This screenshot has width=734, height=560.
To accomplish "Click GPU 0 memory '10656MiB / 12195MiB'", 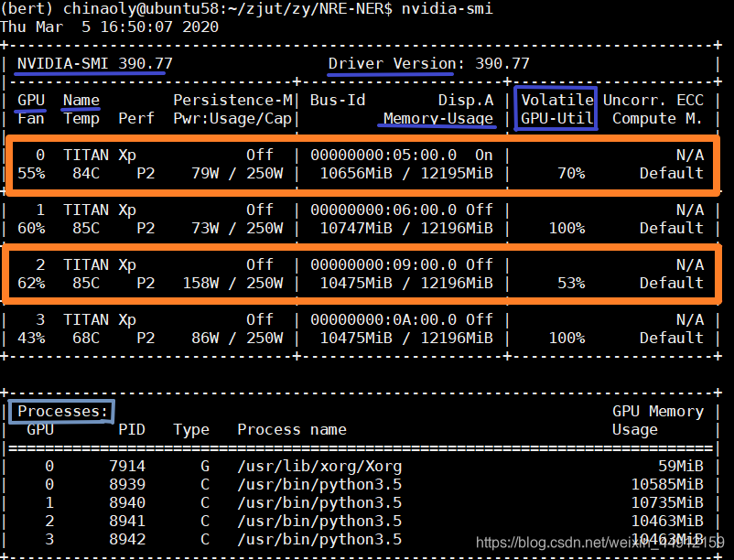I will (x=406, y=173).
